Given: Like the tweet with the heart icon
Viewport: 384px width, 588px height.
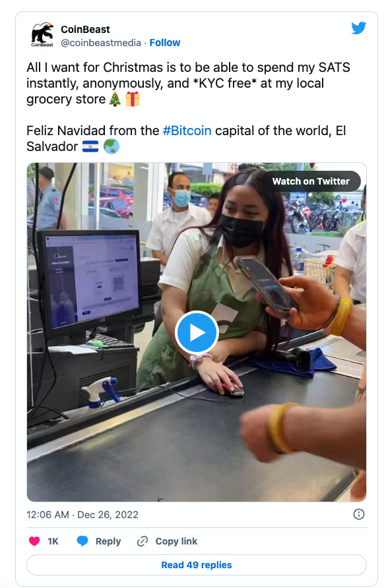Looking at the screenshot, I should pyautogui.click(x=34, y=541).
